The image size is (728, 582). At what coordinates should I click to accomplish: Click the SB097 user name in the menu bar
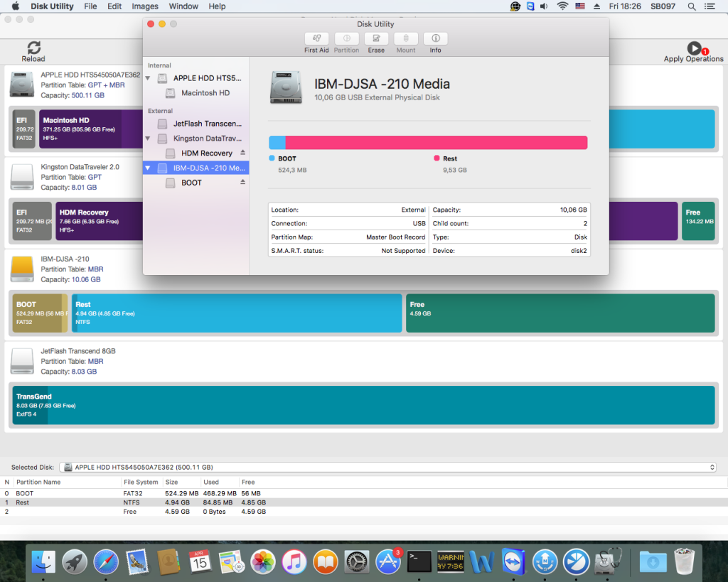coord(663,6)
